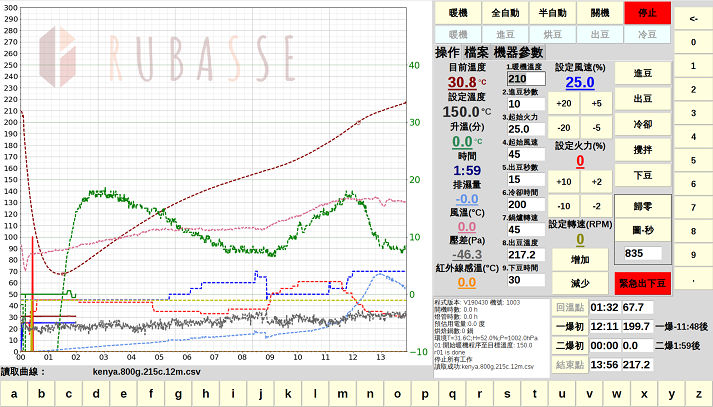713x407 pixels.
Task: Decrease fan speed with -5 button
Action: 597,128
